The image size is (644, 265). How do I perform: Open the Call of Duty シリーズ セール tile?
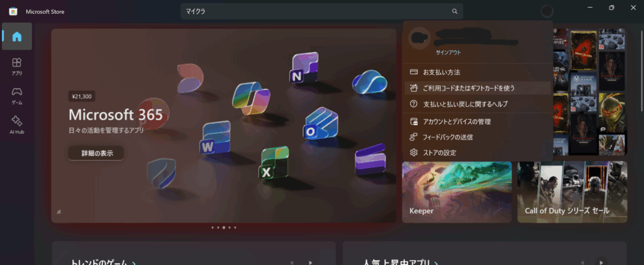[572, 192]
